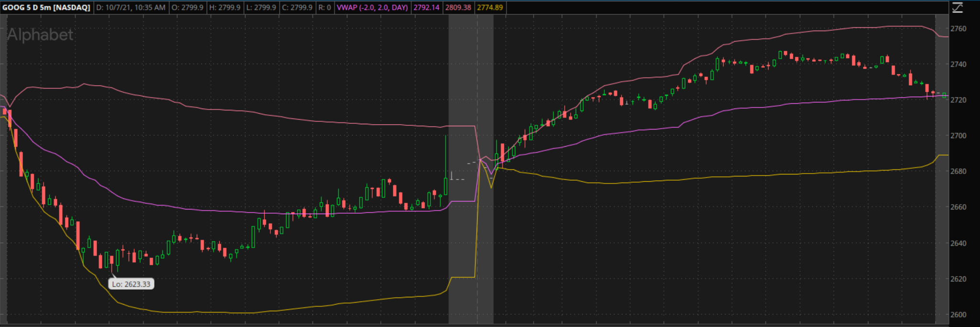Click the 2680 price axis label
Image resolution: width=980 pixels, height=327 pixels.
pos(958,171)
